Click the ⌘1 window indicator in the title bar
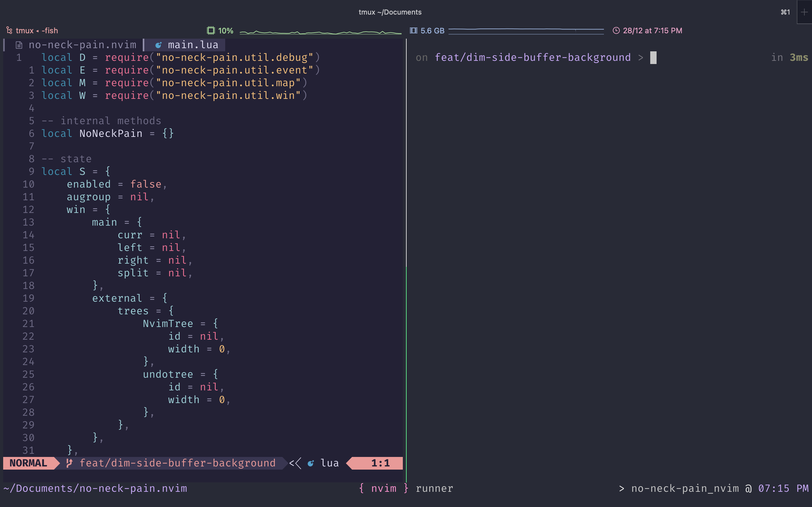 coord(785,12)
